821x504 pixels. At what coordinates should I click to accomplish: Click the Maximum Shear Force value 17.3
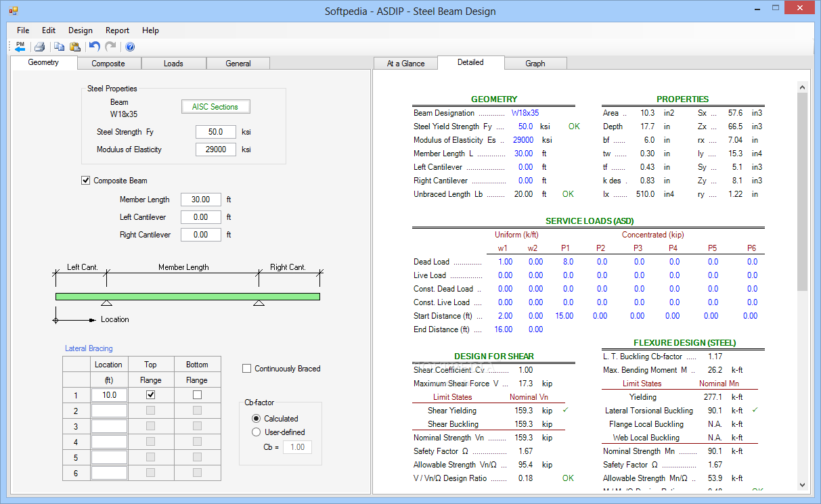coord(525,384)
